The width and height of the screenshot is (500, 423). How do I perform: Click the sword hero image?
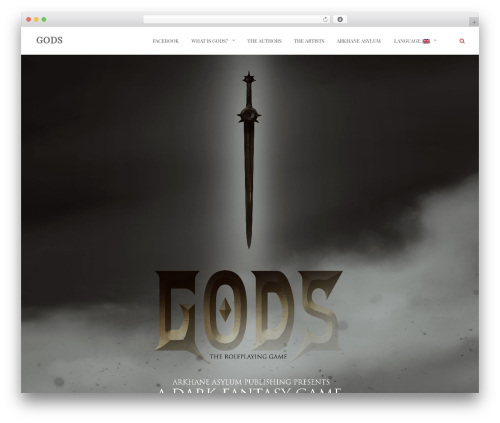pos(249,160)
